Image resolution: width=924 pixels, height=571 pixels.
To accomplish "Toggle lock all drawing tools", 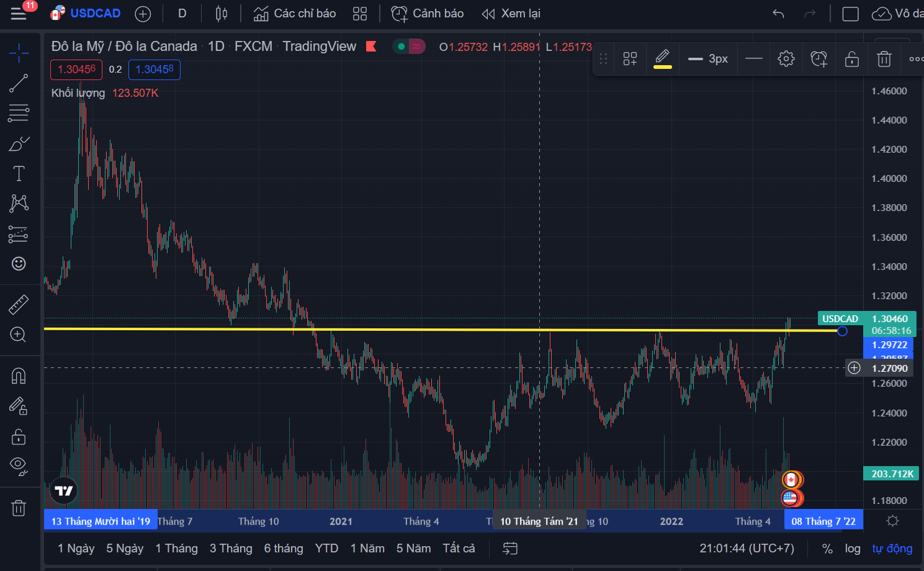I will point(19,436).
